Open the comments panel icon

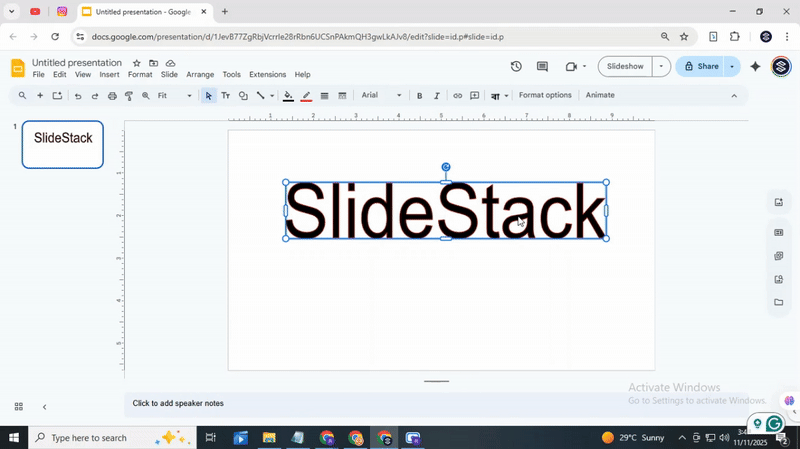pos(542,67)
